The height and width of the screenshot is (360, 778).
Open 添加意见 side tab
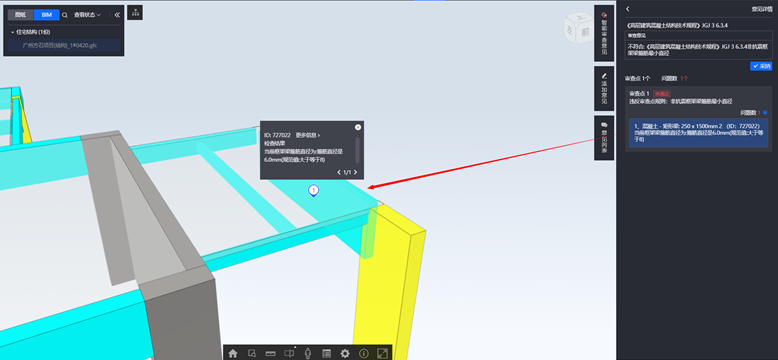pos(604,88)
